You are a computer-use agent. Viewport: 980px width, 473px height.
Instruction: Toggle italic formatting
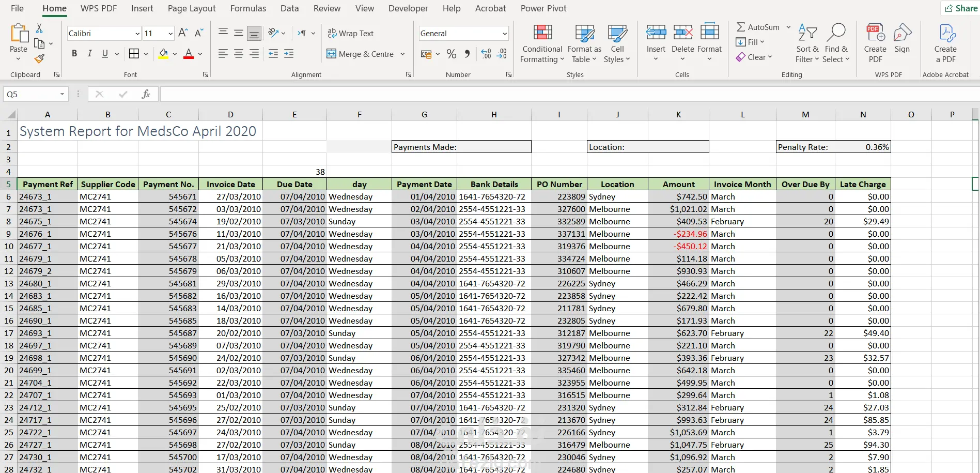point(90,54)
